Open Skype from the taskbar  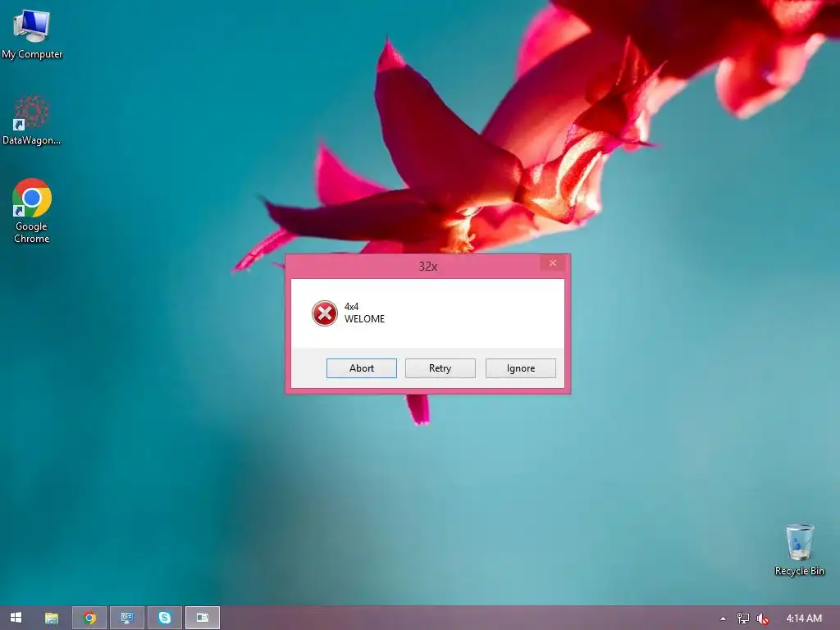[x=164, y=618]
